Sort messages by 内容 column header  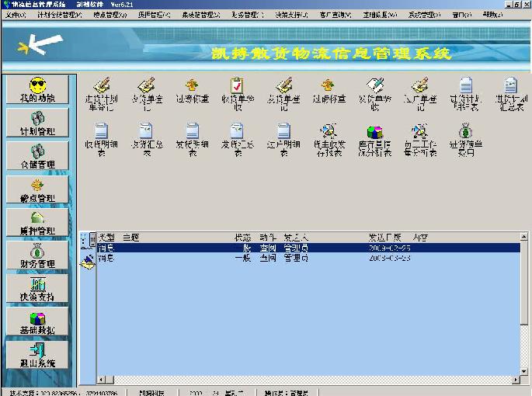pyautogui.click(x=421, y=238)
